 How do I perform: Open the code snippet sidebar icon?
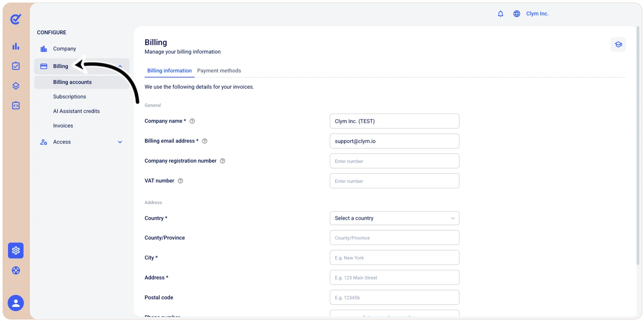click(16, 106)
